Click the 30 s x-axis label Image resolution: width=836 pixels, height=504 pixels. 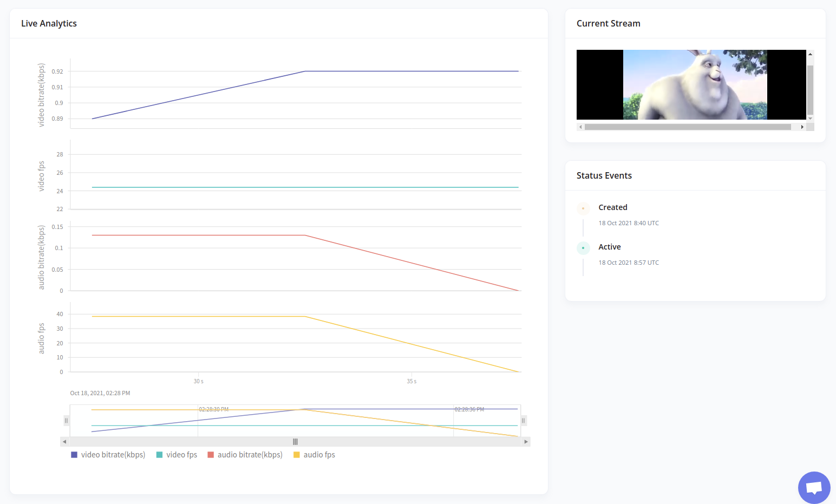[x=199, y=381]
